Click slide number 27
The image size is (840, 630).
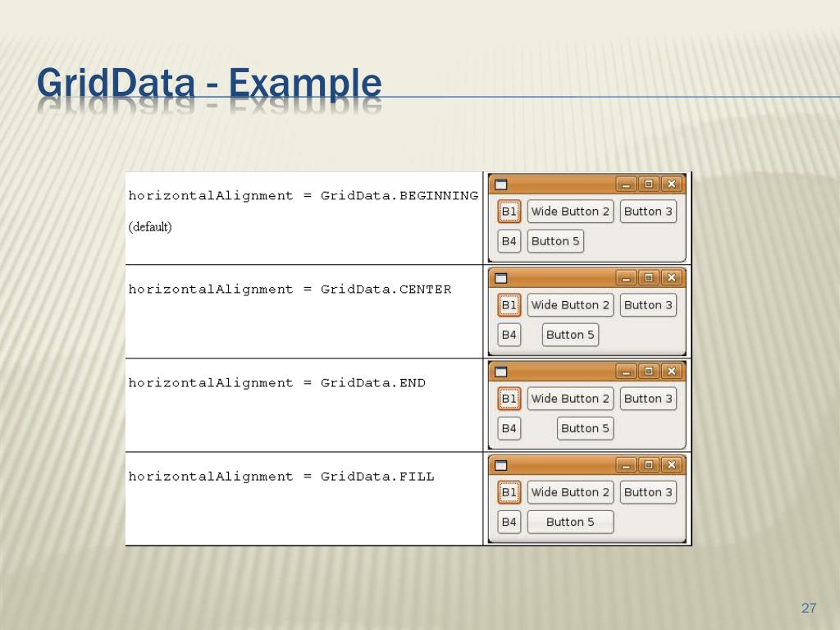pyautogui.click(x=808, y=608)
